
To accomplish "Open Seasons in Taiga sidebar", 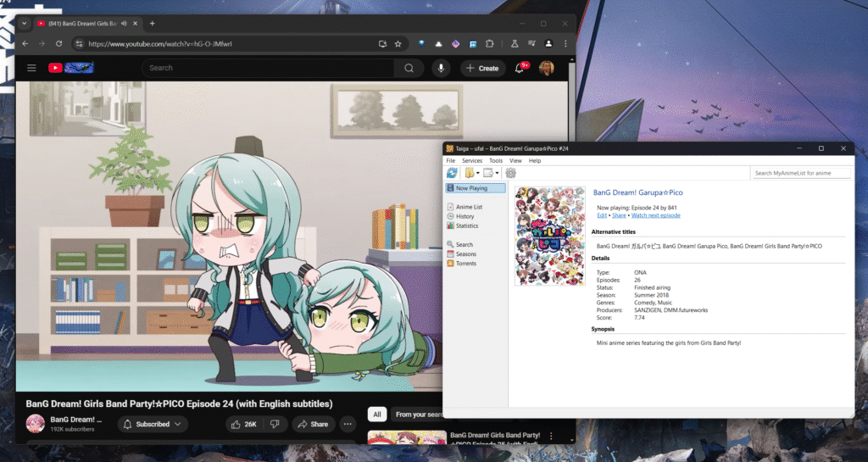I will pyautogui.click(x=465, y=254).
